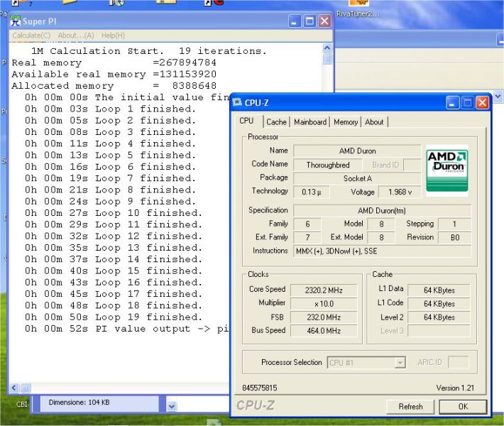Image resolution: width=504 pixels, height=426 pixels.
Task: Click the Technology value 0.13 µ
Action: tap(311, 192)
